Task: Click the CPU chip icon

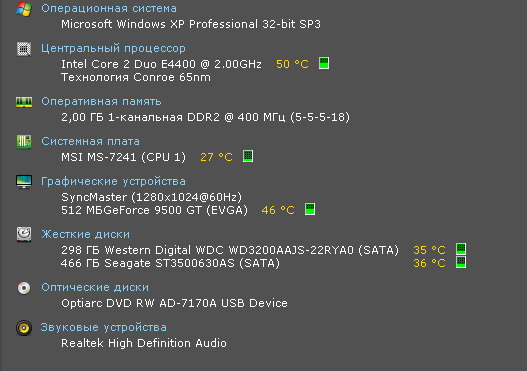Action: (24, 49)
